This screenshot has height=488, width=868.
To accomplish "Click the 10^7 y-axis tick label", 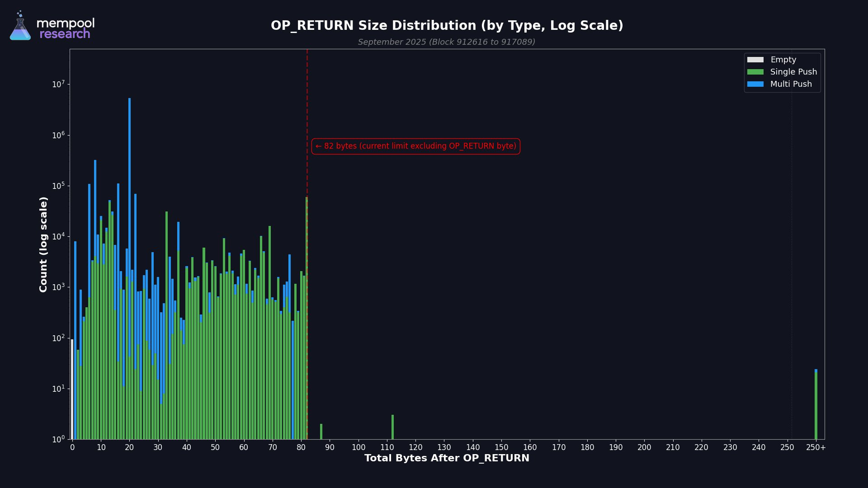I will tap(58, 84).
